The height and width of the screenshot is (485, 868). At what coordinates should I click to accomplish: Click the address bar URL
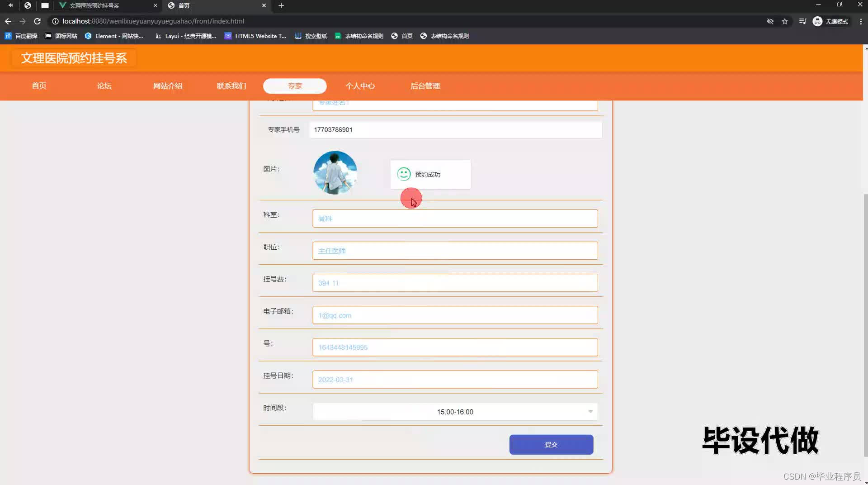[153, 21]
